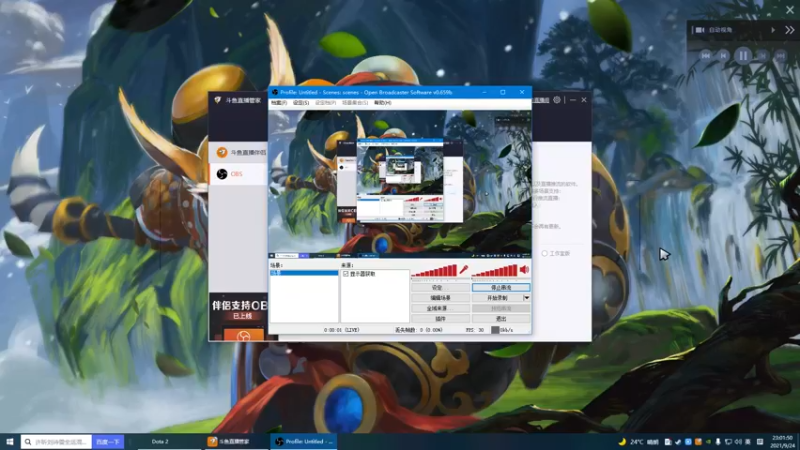This screenshot has height=450, width=800.
Task: Select 斗鱼直播伴侣 in Douyu sidebar
Action: (238, 153)
